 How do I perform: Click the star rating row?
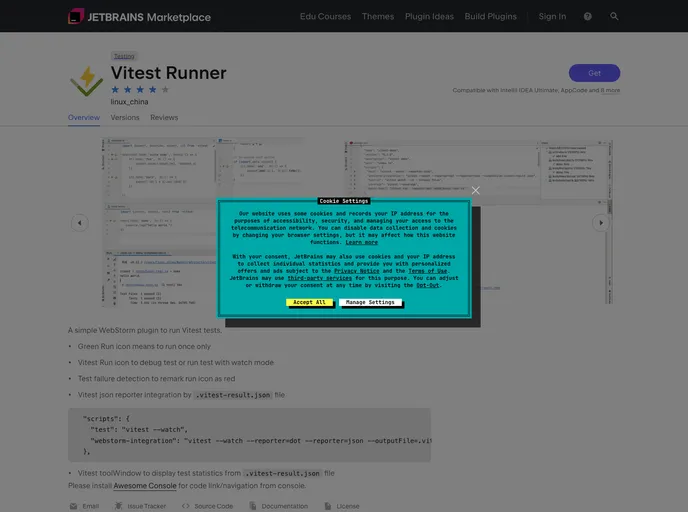(140, 90)
